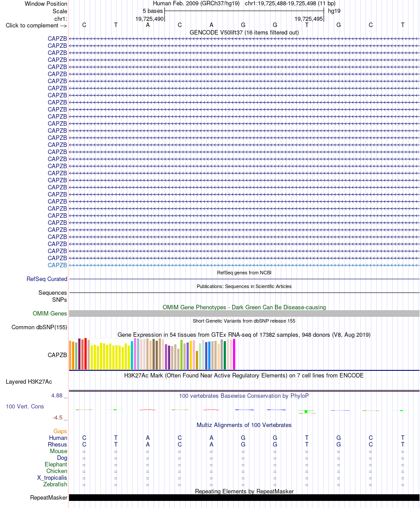Viewport: 420px width, 508px height.
Task: Select the 'Zebrafish' alignment row label
Action: click(x=55, y=485)
